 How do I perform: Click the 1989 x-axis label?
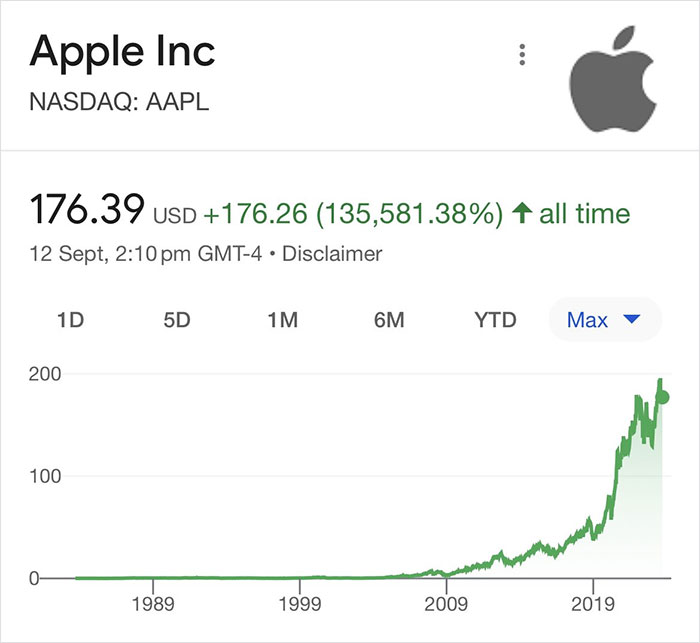click(151, 605)
